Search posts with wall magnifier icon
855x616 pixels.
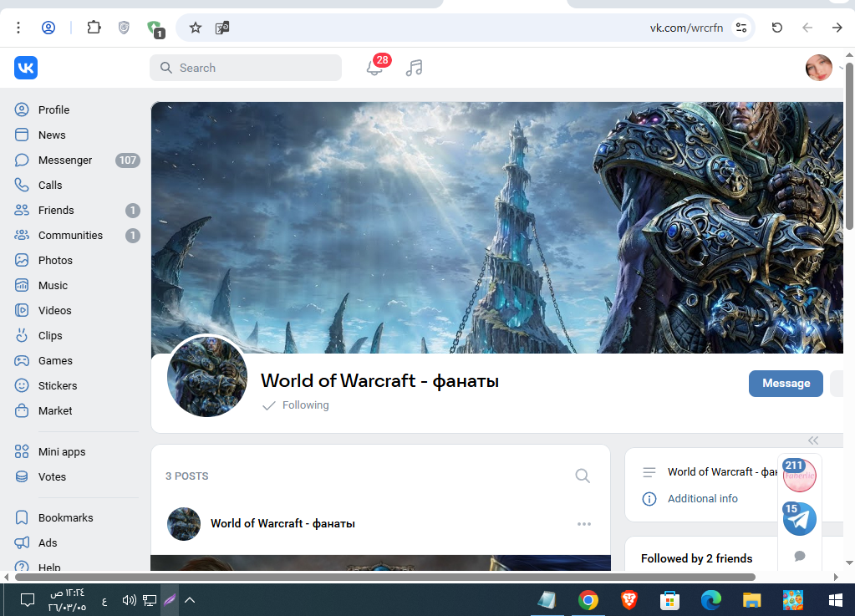tap(583, 476)
